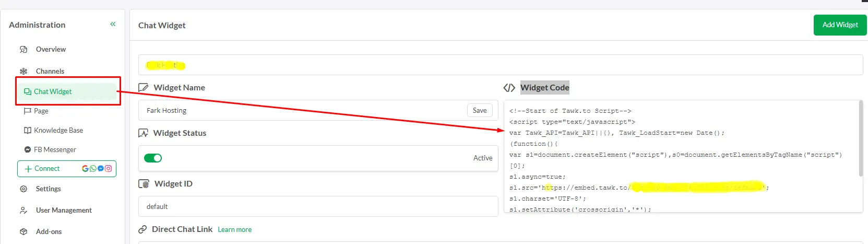Click the Google icon in Connect button

pyautogui.click(x=85, y=168)
